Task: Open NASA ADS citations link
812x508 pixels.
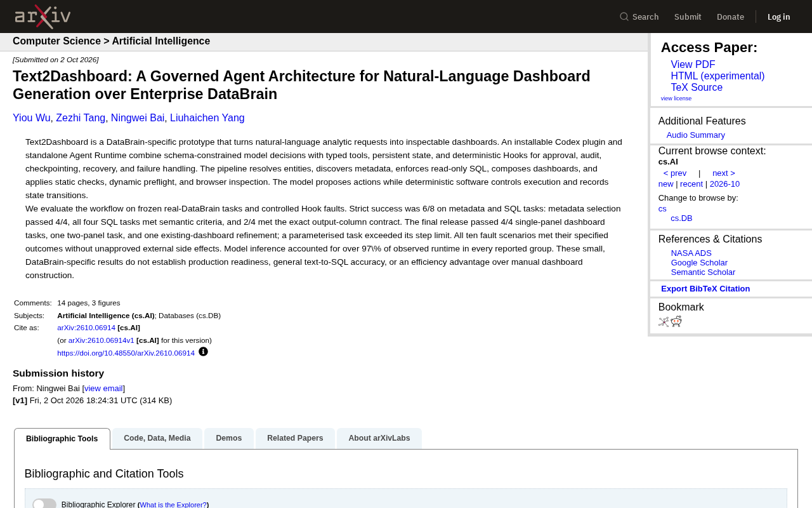Action: click(x=691, y=253)
